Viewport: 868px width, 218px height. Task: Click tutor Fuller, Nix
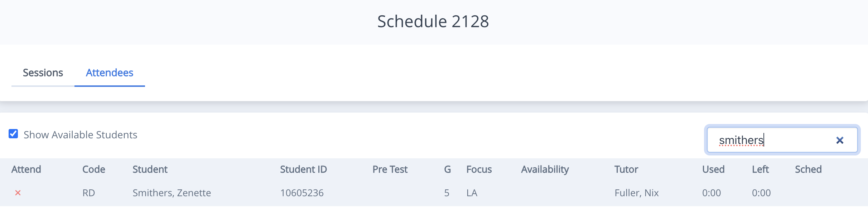tap(636, 193)
